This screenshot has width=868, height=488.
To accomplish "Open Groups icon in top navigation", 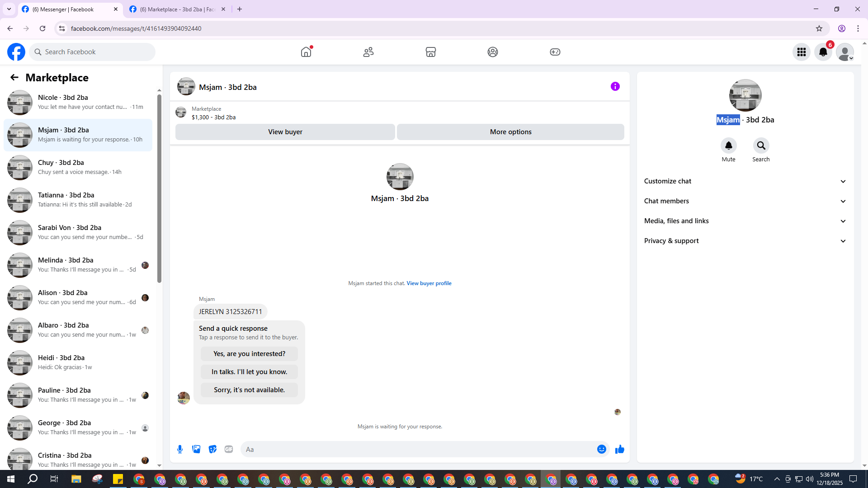I will [493, 52].
